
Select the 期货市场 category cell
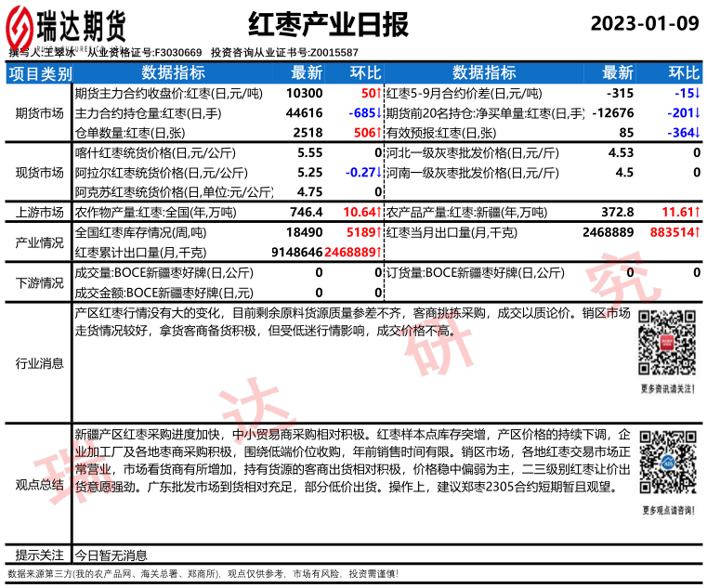[x=39, y=113]
